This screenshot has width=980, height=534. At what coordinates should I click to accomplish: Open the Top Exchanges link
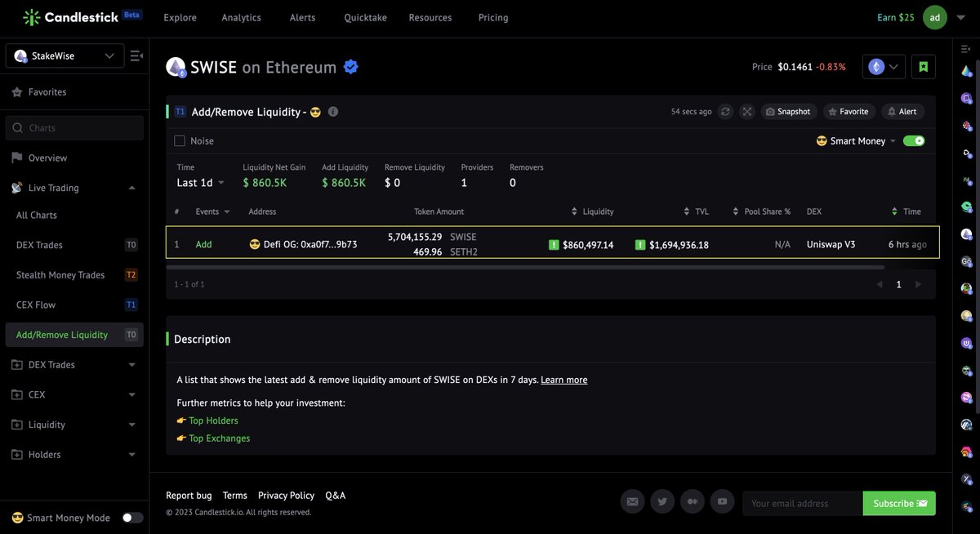219,438
